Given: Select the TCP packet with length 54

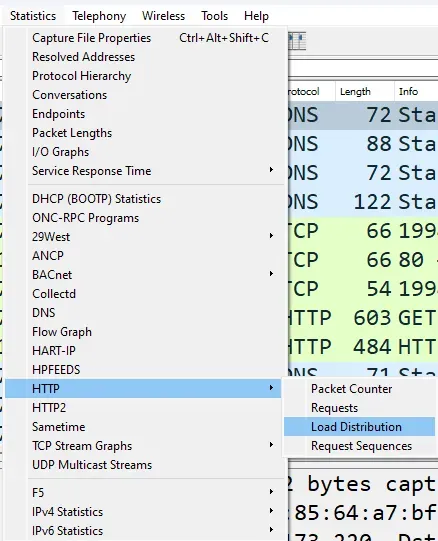Looking at the screenshot, I should pos(363,289).
